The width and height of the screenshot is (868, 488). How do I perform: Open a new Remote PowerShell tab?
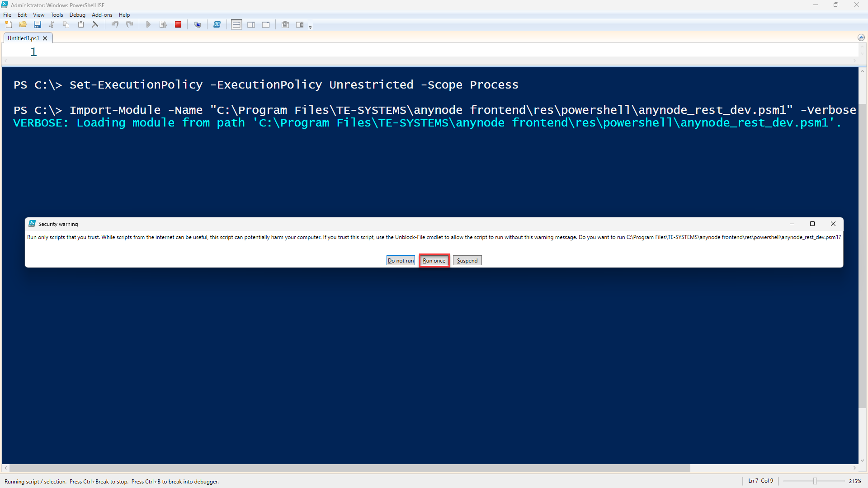point(198,24)
